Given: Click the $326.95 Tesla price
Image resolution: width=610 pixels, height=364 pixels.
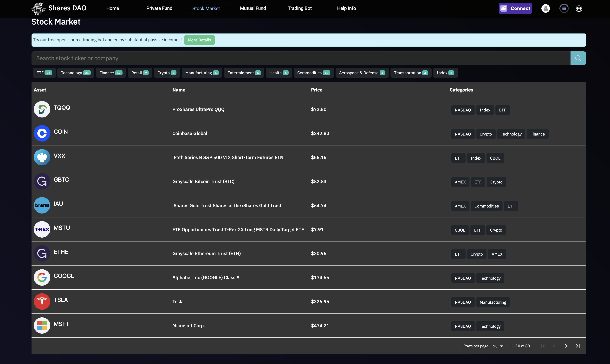Looking at the screenshot, I should (320, 302).
